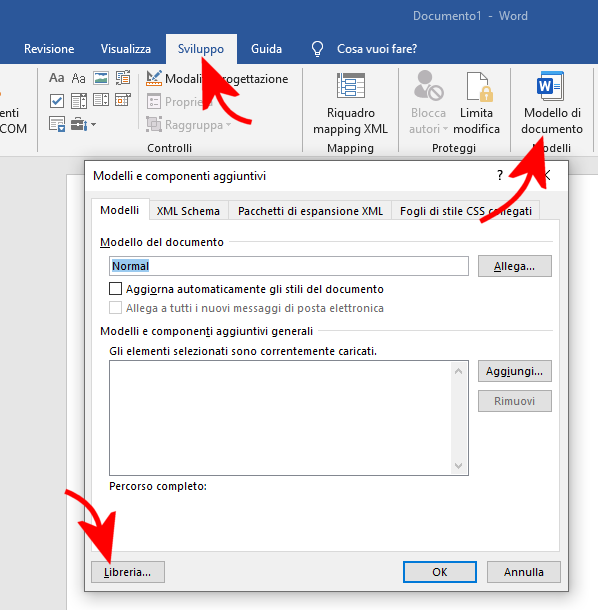The width and height of the screenshot is (598, 610).
Task: Click the Normal template name field
Action: point(289,266)
